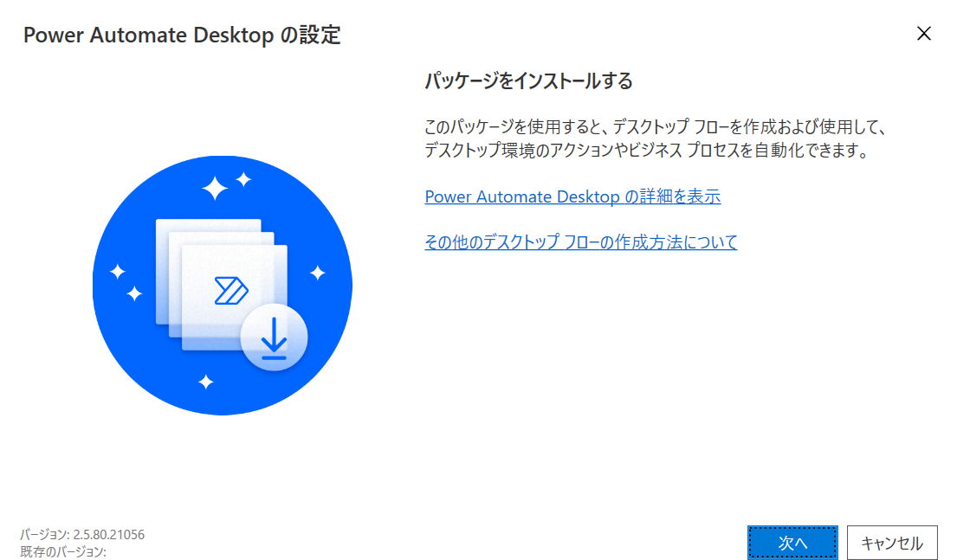Click the 既存のバージョン label
Screen dimensions: 957x560
63,551
